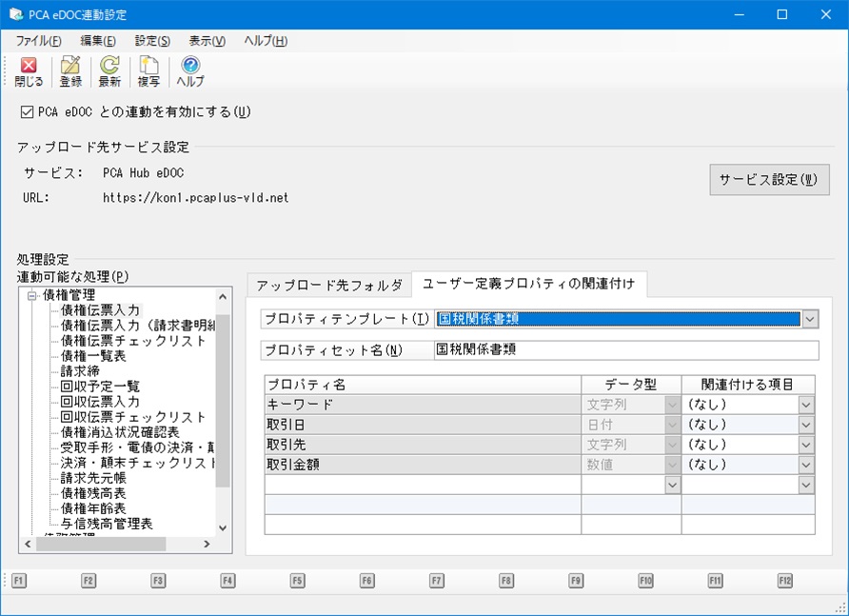Open the プロパティテンプレート dropdown
Screen dimensions: 849x616
click(x=809, y=319)
